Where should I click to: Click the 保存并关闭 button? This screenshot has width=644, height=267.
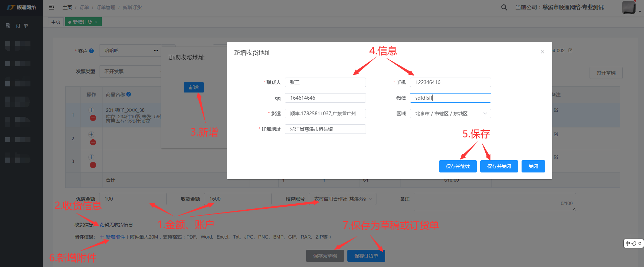[499, 166]
